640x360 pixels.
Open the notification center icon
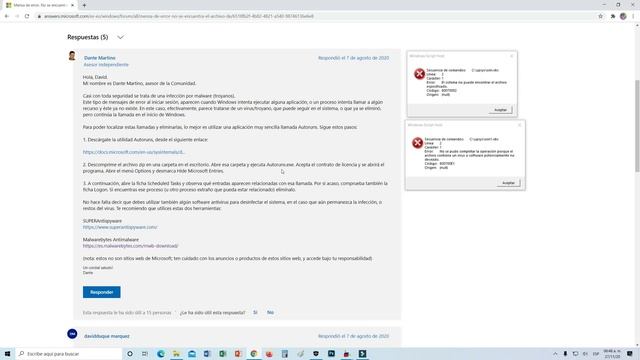(x=630, y=353)
